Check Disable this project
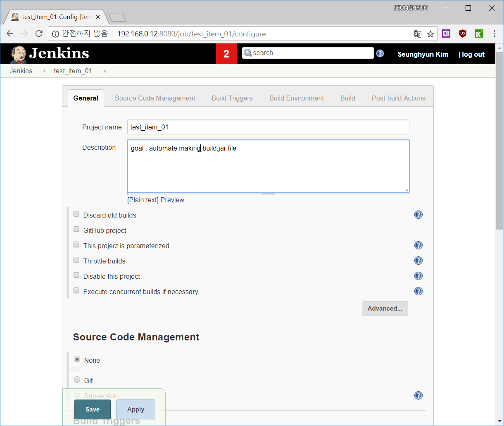Viewport: 504px width, 426px height. click(x=76, y=275)
